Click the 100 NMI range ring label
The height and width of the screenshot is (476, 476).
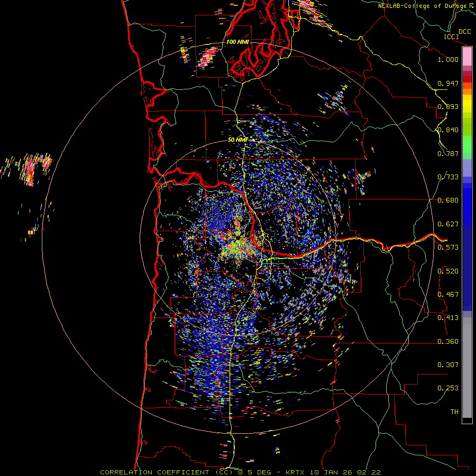coord(237,42)
